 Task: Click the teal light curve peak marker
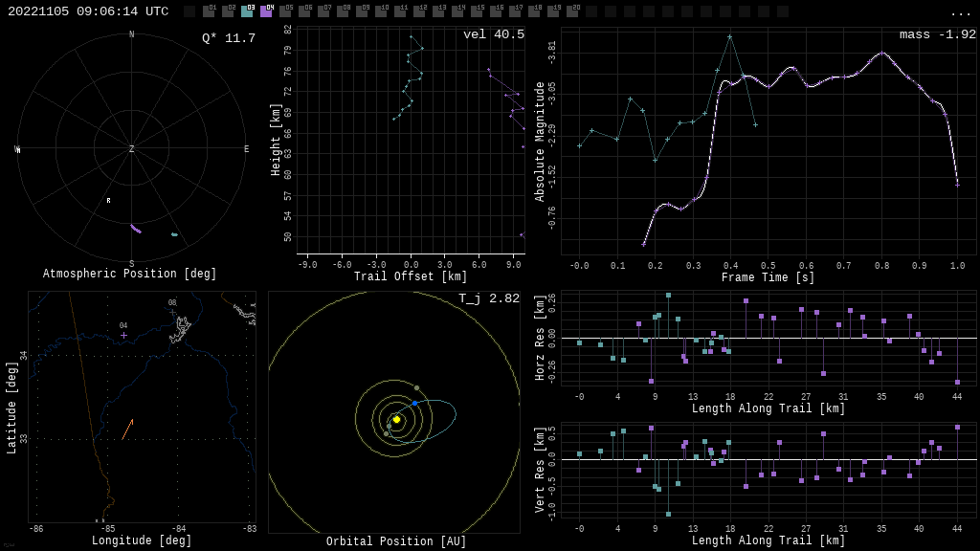(729, 36)
